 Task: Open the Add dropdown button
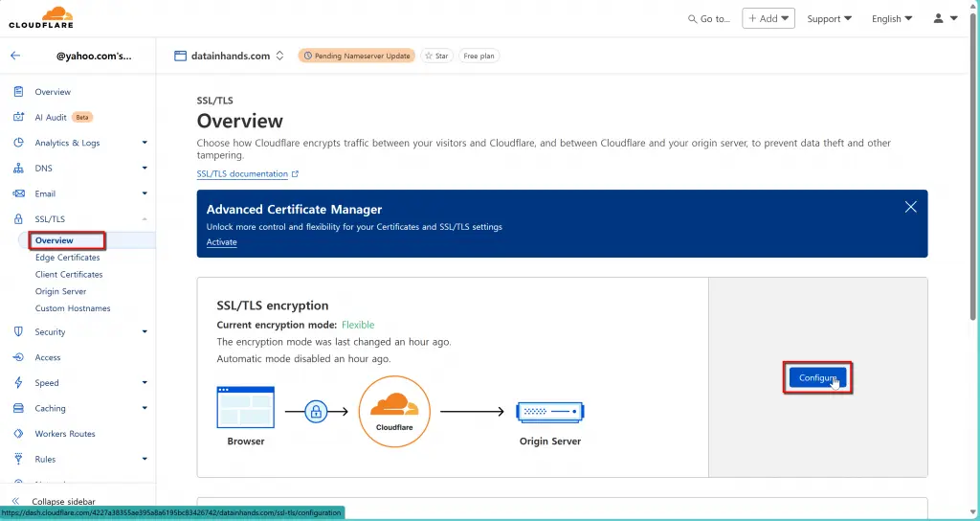(768, 18)
